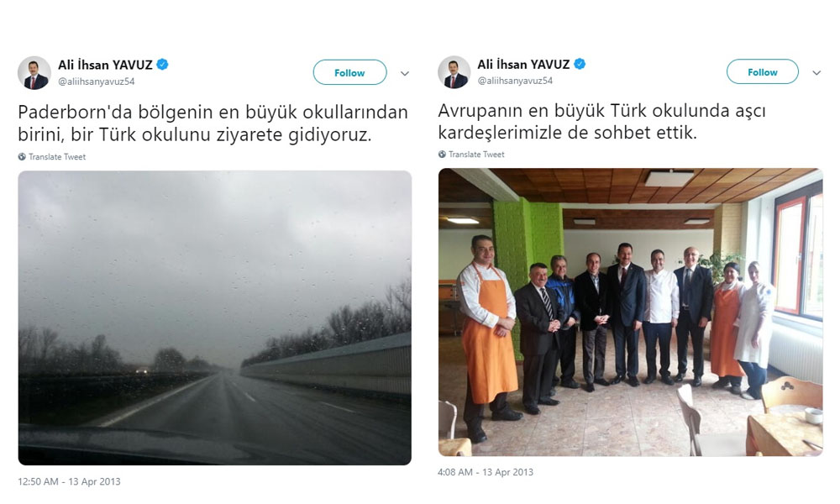
Task: Expand the left tweet's options chevron
Action: (x=405, y=73)
